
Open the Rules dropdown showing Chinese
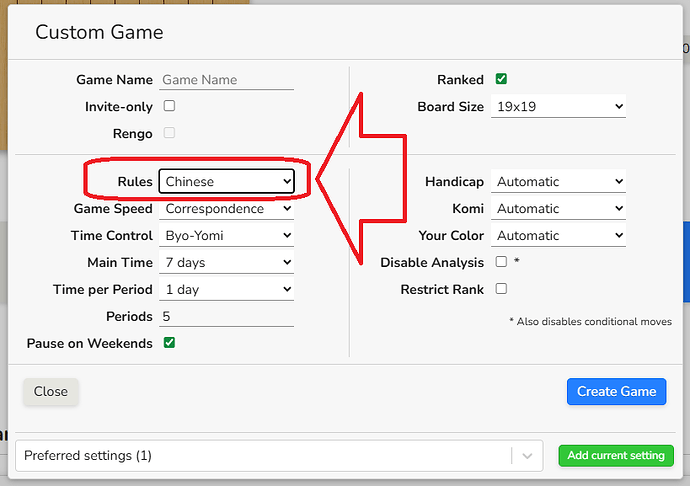tap(226, 181)
